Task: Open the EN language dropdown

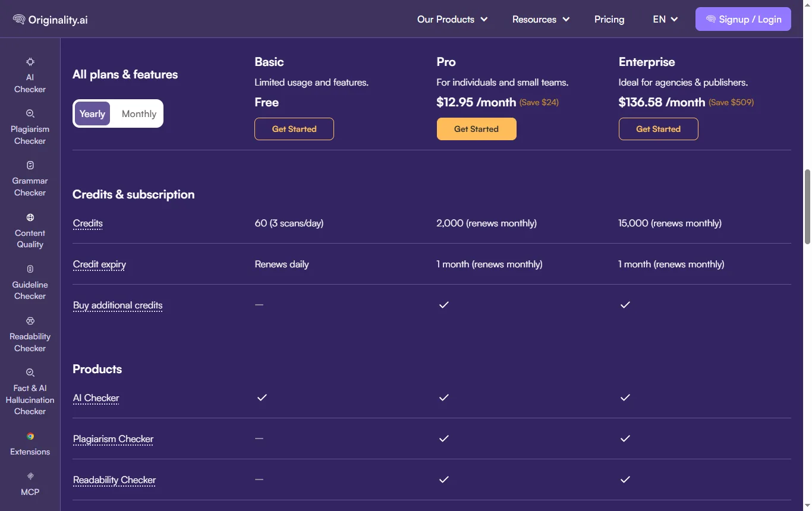Action: point(665,19)
